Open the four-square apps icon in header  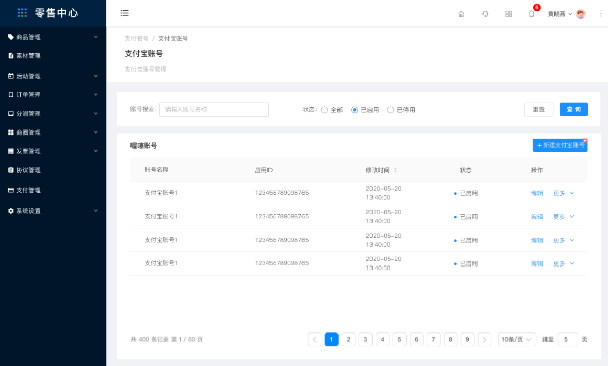[508, 14]
